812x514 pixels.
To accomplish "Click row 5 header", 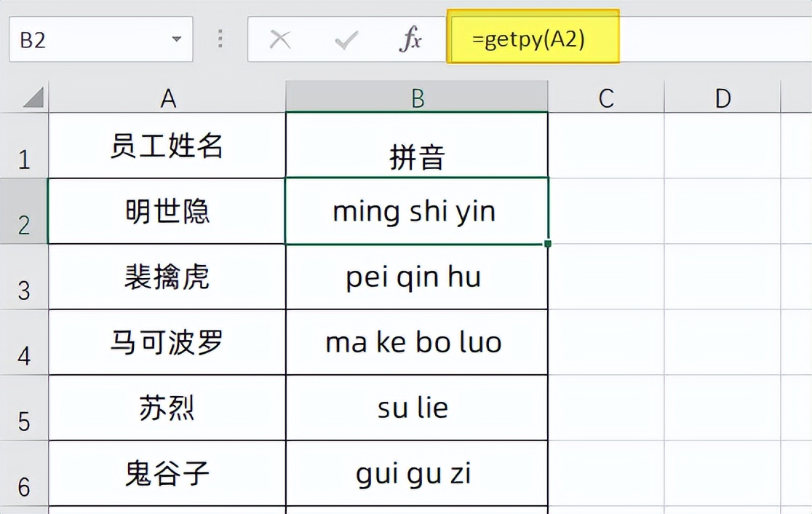I will pyautogui.click(x=24, y=408).
